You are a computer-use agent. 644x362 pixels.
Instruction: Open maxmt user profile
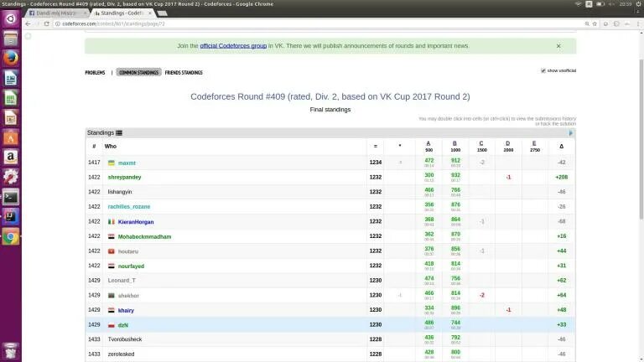pyautogui.click(x=127, y=163)
